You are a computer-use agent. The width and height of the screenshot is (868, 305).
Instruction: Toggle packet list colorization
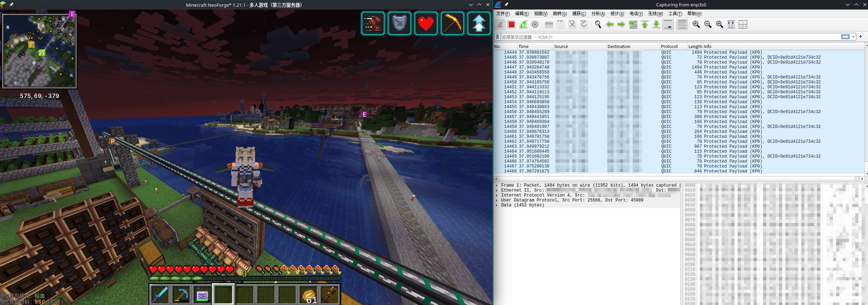point(682,24)
